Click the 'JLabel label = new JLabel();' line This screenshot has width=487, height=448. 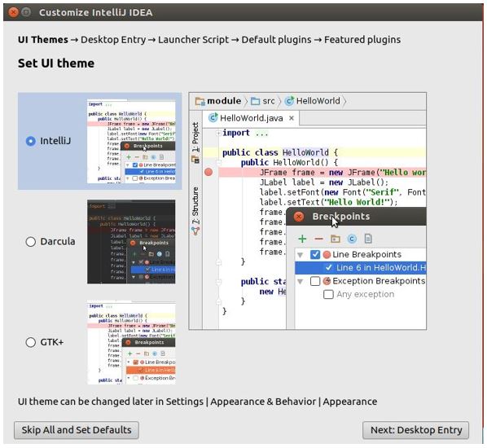tap(324, 182)
